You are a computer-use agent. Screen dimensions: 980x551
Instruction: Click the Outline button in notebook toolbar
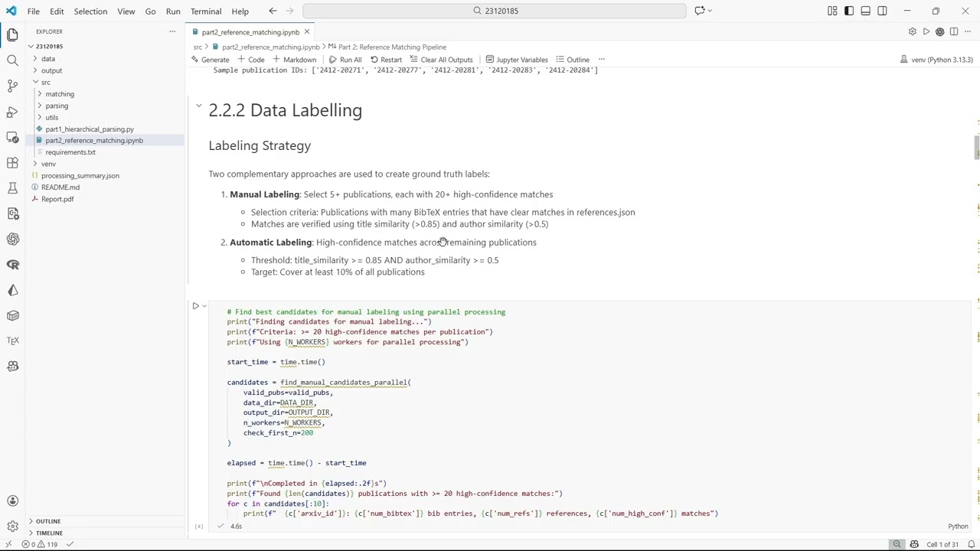[572, 60]
